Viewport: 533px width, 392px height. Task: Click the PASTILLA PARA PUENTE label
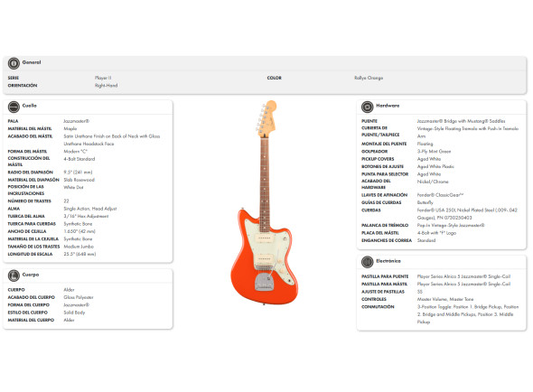[x=385, y=276]
